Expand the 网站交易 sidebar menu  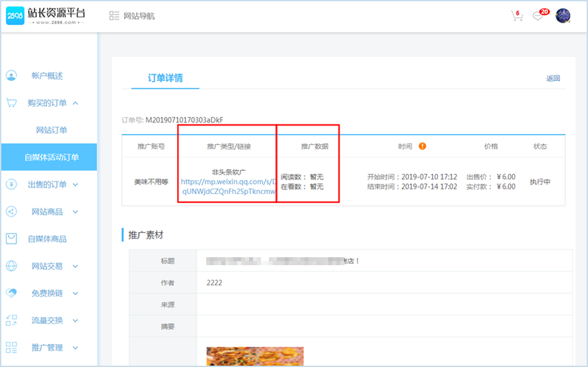[x=75, y=266]
